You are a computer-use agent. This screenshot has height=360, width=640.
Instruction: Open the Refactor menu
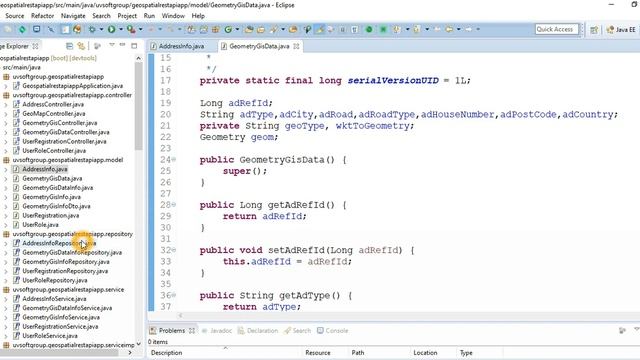pyautogui.click(x=42, y=16)
